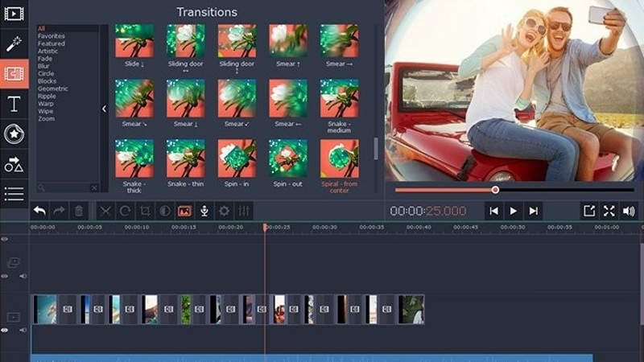644x362 pixels.
Task: Skip to next frame
Action: pos(533,211)
